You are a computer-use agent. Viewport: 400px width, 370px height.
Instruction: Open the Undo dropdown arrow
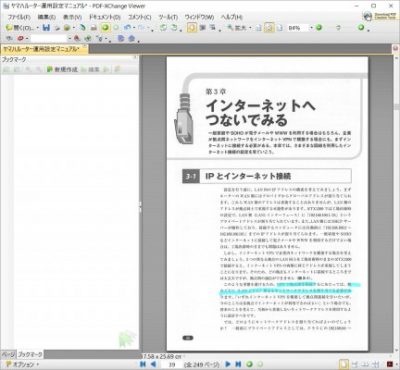[x=134, y=28]
